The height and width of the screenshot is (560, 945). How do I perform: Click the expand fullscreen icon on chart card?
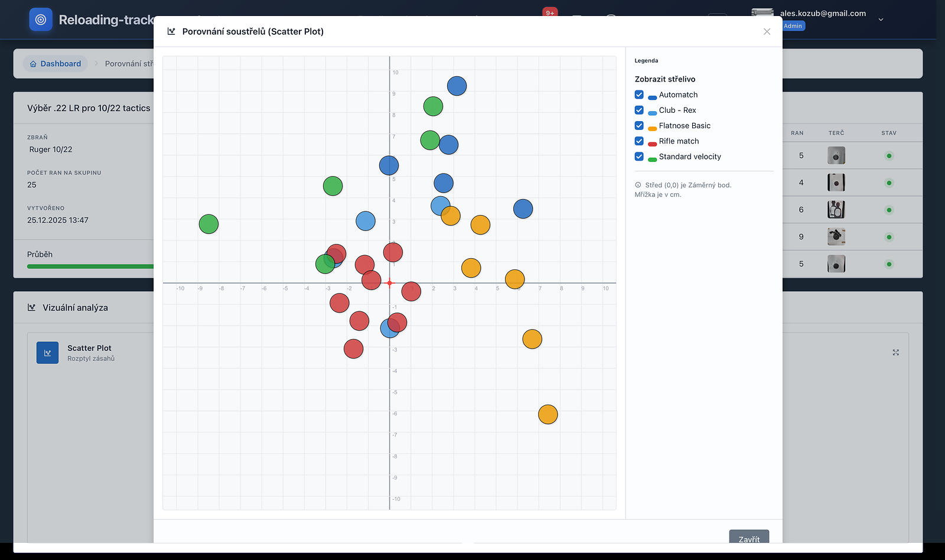coord(895,353)
